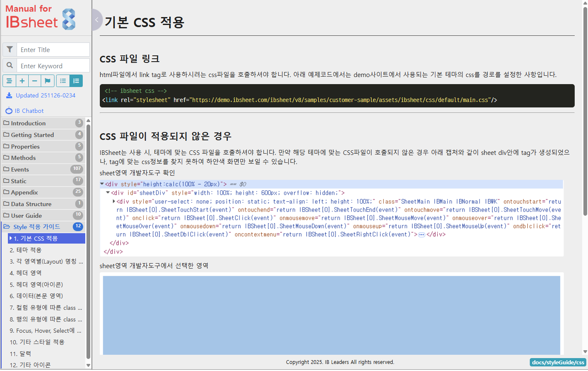Open 3. 각 영역별(Layout) 명칭 page
The width and height of the screenshot is (588, 371).
[x=47, y=261]
